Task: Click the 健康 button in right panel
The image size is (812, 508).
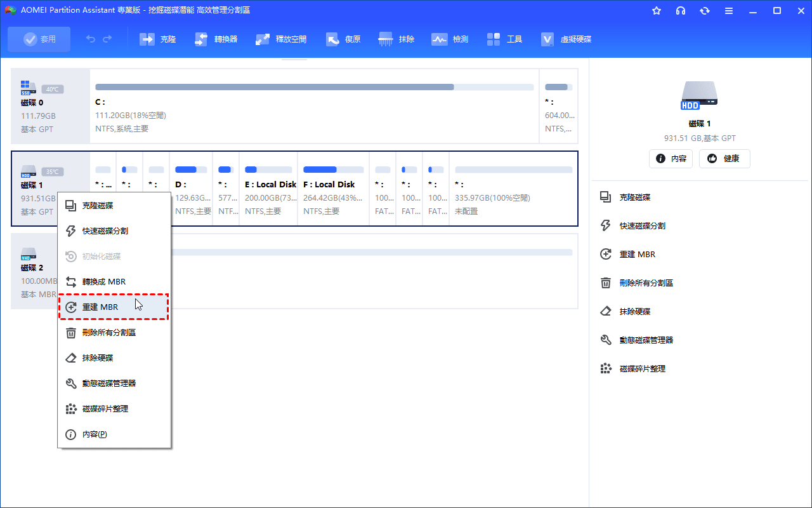Action: 724,159
